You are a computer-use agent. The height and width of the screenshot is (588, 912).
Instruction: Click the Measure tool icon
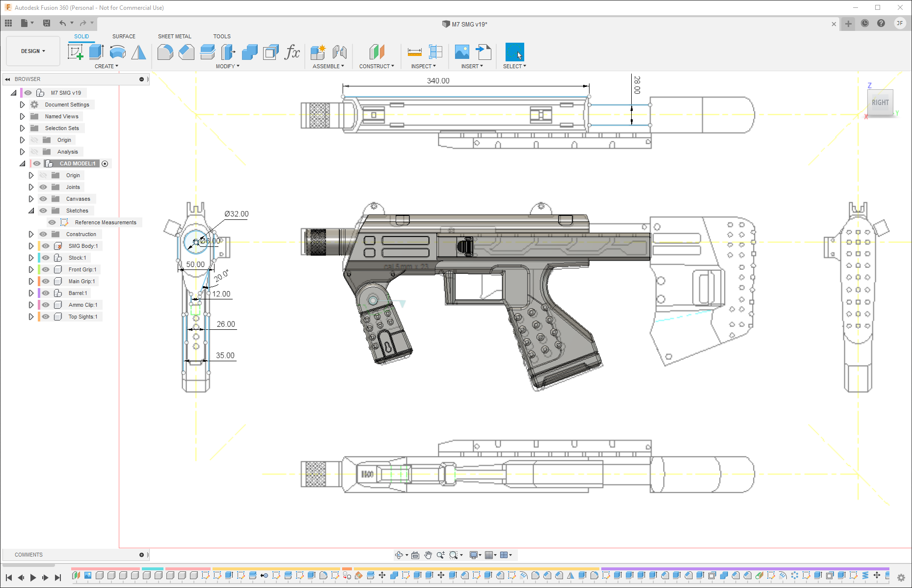pyautogui.click(x=414, y=52)
